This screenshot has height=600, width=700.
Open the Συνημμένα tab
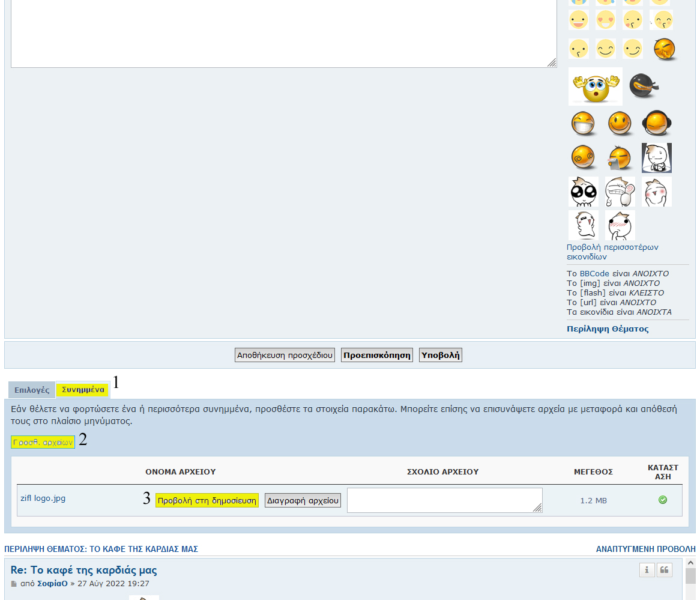[83, 390]
